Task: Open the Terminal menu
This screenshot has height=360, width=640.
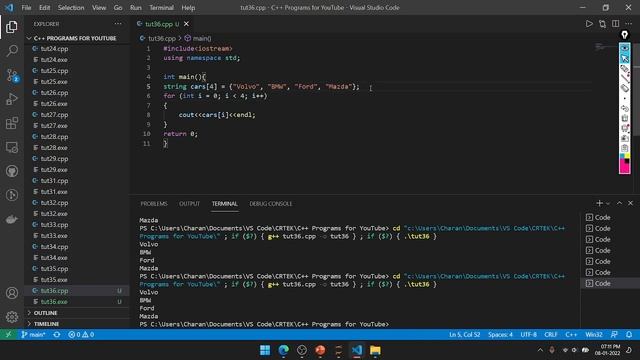Action: (161, 8)
